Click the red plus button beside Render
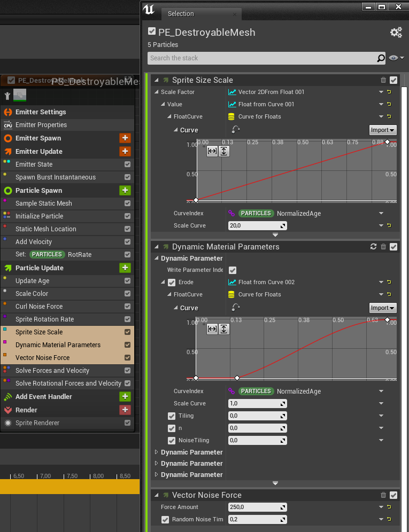The height and width of the screenshot is (532, 409). click(x=125, y=410)
